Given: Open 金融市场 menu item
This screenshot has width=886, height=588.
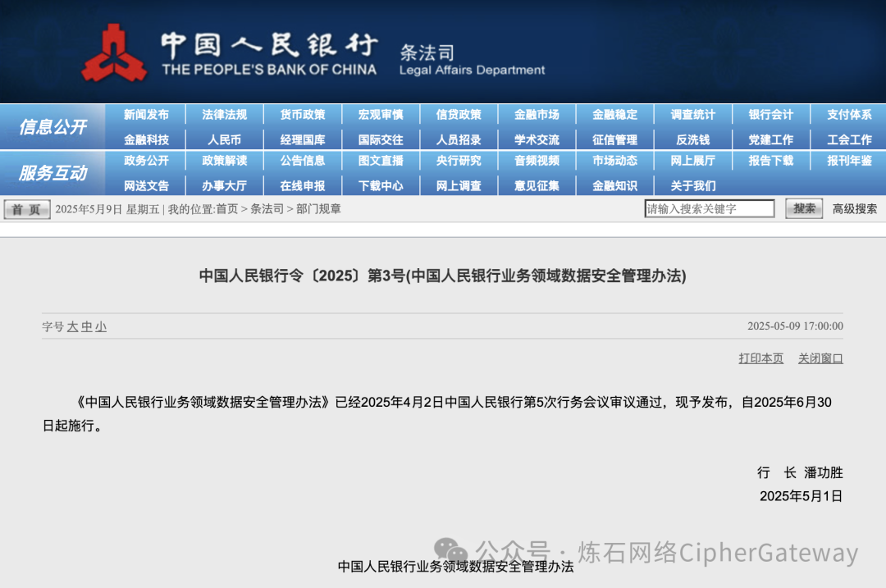Looking at the screenshot, I should pyautogui.click(x=537, y=115).
